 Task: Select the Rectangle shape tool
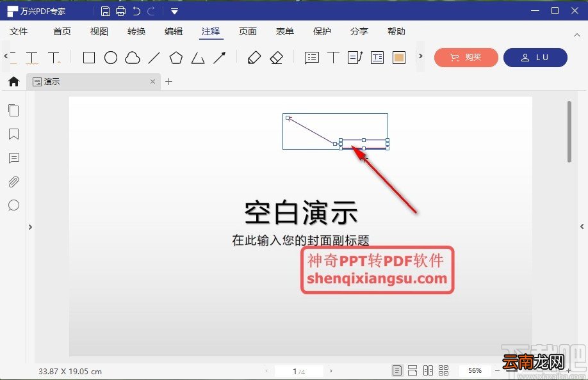89,58
